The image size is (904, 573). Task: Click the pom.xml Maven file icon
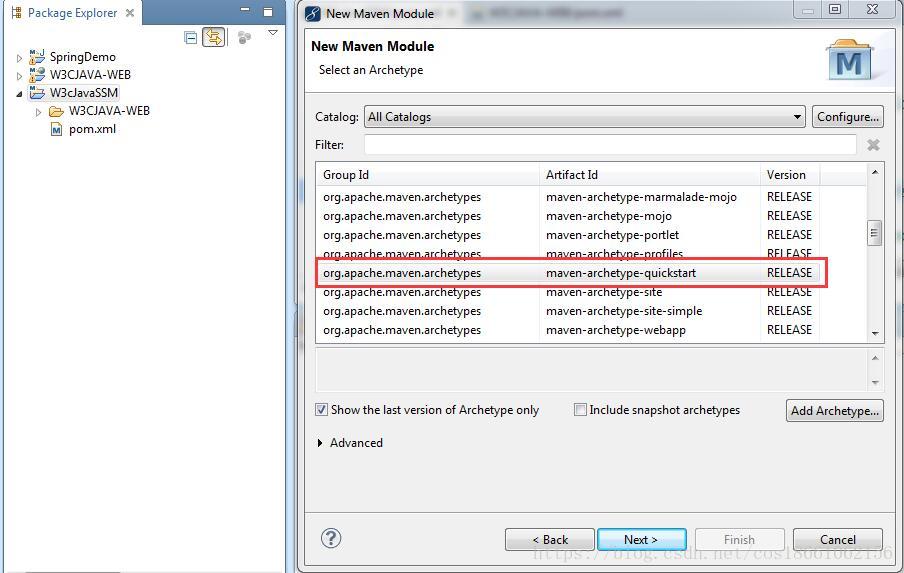click(56, 130)
